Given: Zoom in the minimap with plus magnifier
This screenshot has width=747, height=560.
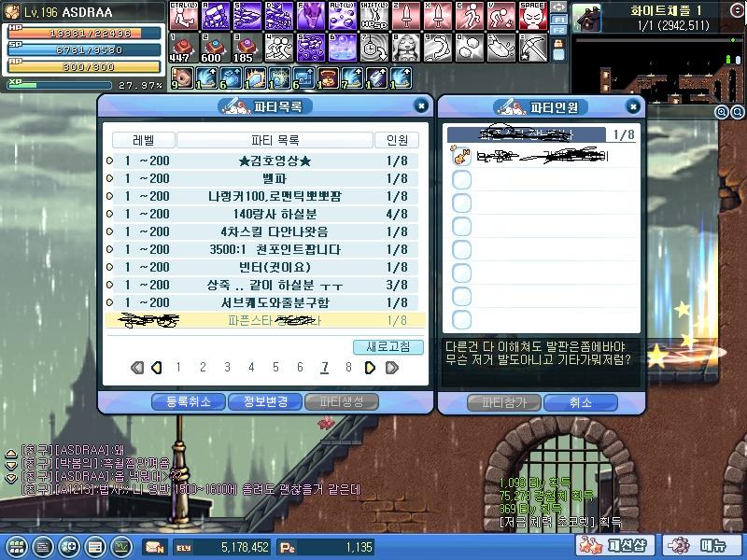Looking at the screenshot, I should [722, 112].
